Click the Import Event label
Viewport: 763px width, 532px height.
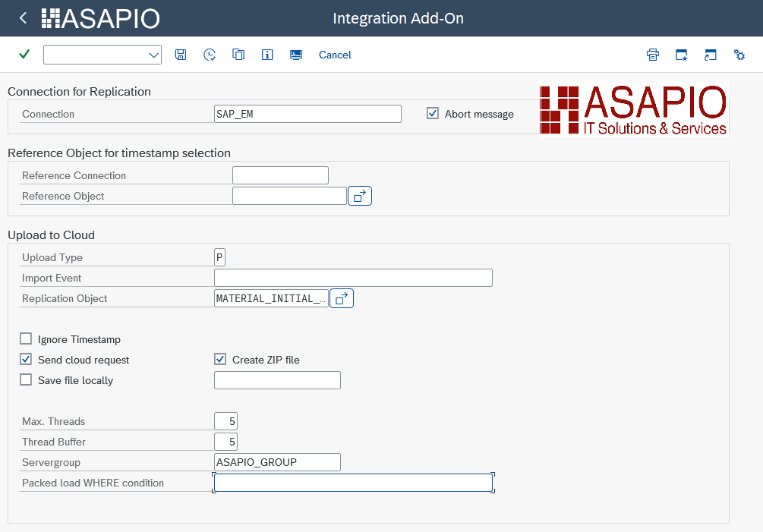click(52, 278)
